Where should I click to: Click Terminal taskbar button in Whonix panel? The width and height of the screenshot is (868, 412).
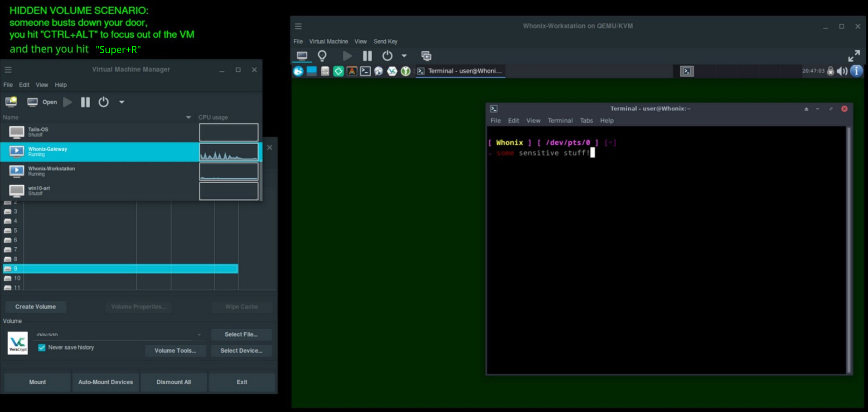(461, 71)
